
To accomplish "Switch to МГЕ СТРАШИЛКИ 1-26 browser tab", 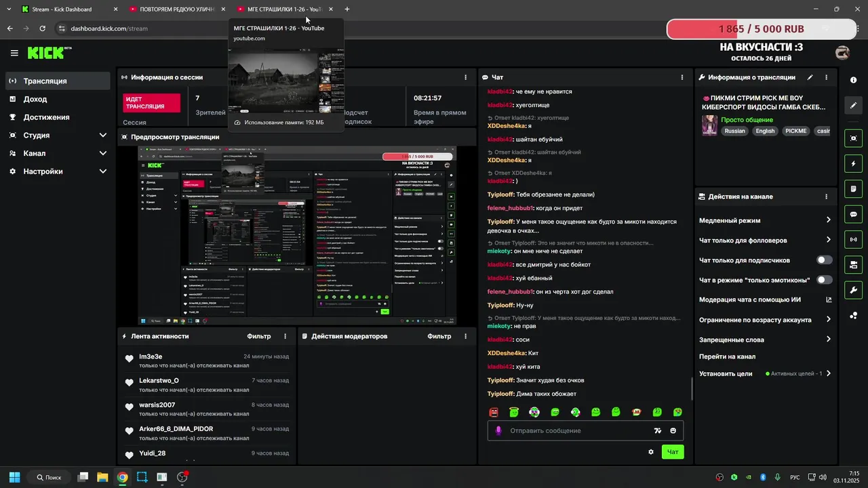I will [x=283, y=9].
